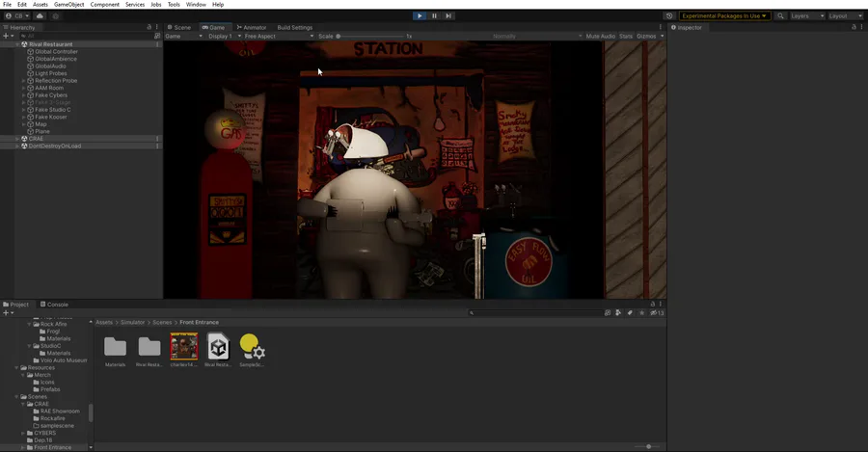Viewport: 868px width, 452px height.
Task: Open the CRAE scene options menu
Action: coord(158,139)
